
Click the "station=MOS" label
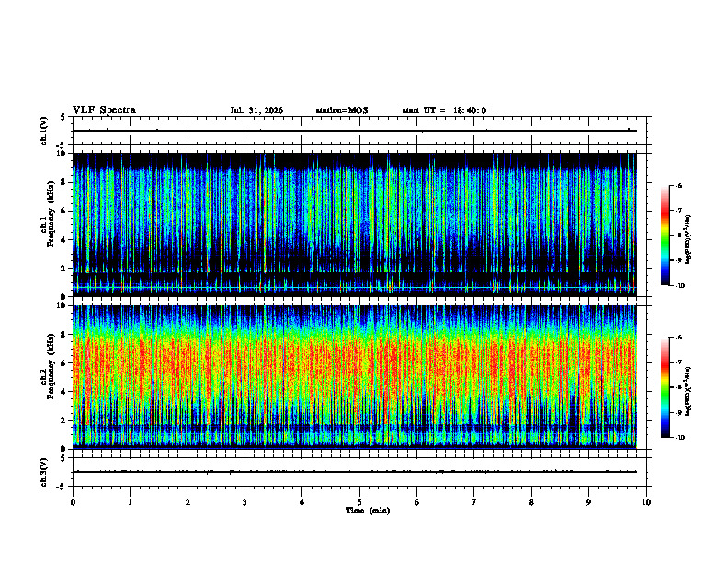pyautogui.click(x=342, y=110)
